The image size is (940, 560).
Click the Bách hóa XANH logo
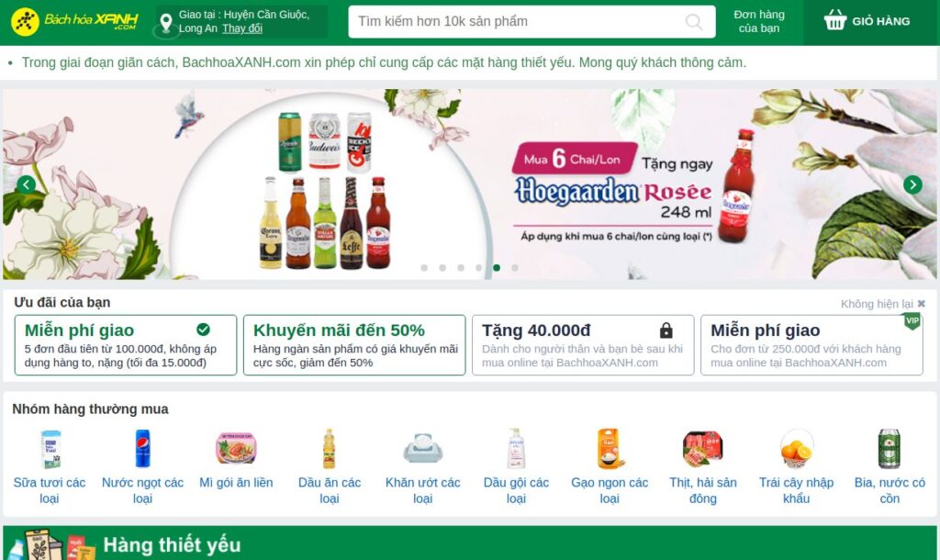74,22
